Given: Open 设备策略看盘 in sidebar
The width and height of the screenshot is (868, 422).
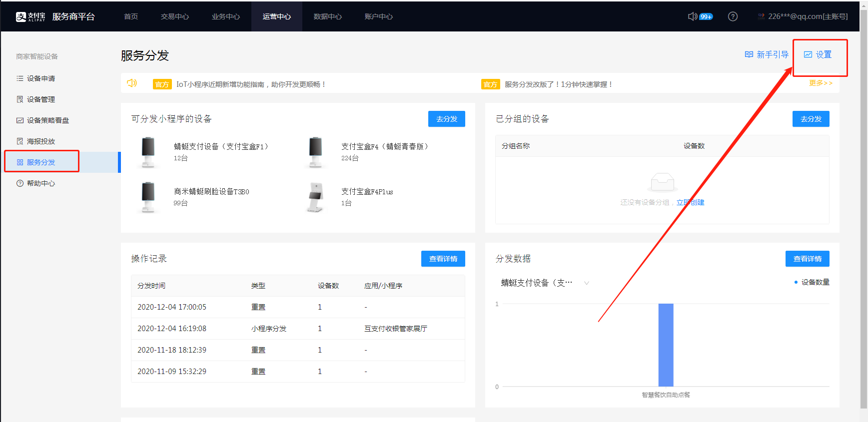Looking at the screenshot, I should [x=48, y=120].
